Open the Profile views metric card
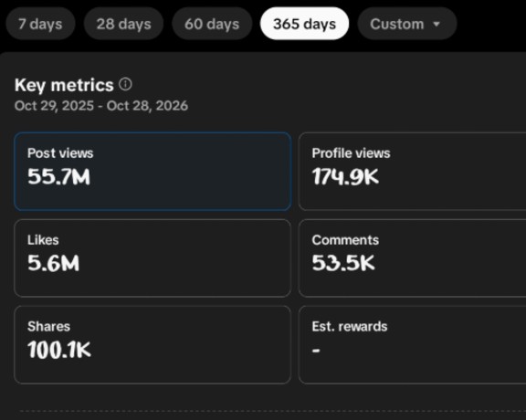526x420 pixels. 412,172
